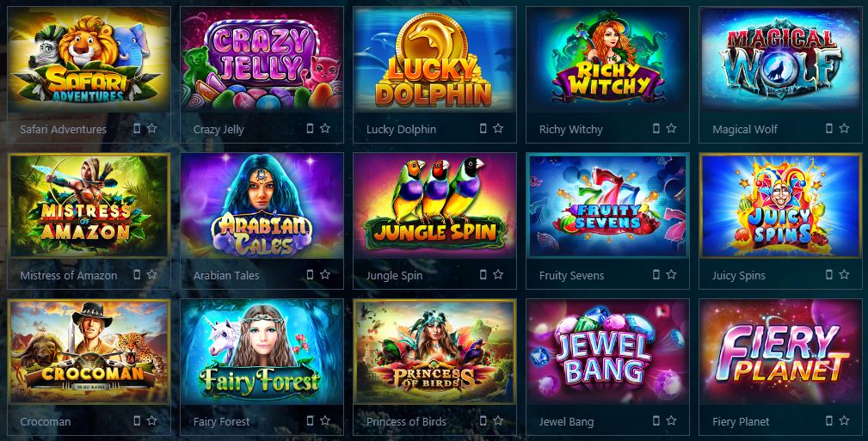Viewport: 868px width, 441px height.
Task: Click the mobile icon beside Jungle Spin
Action: (x=483, y=274)
